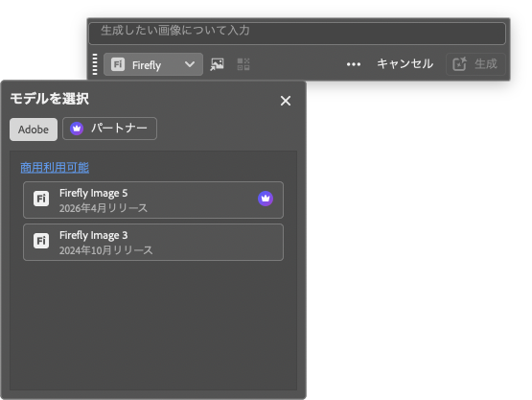Click the crown icon on パートナー tab
The height and width of the screenshot is (400, 532).
point(77,129)
